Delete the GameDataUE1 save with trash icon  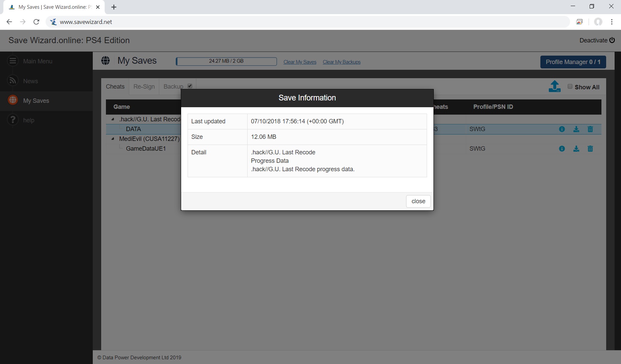coord(590,149)
